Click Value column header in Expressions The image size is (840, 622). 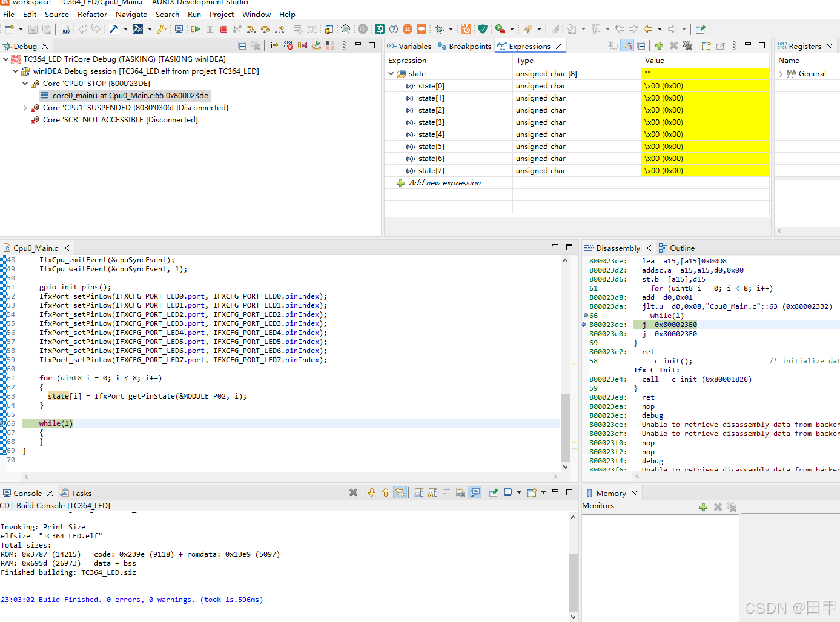(x=706, y=61)
